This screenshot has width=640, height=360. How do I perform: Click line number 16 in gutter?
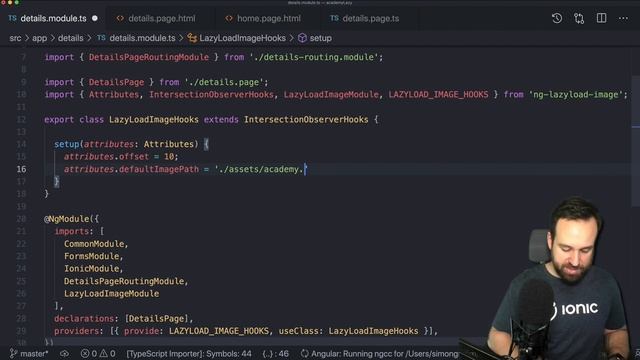coord(21,169)
